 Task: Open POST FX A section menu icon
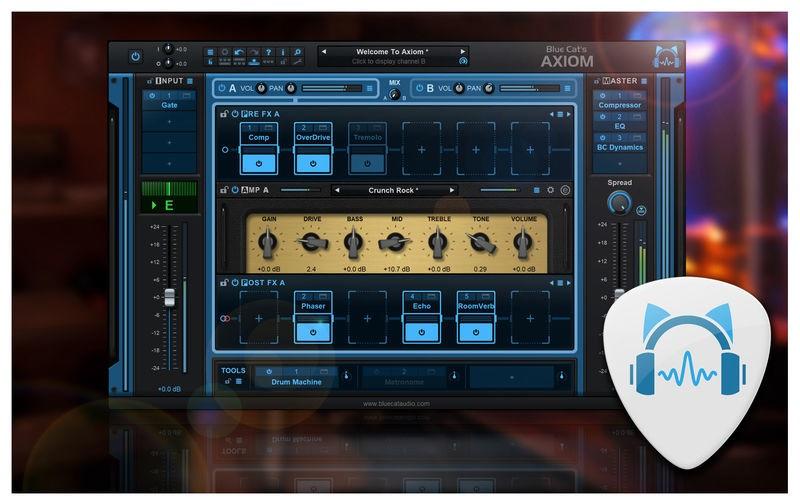point(560,283)
